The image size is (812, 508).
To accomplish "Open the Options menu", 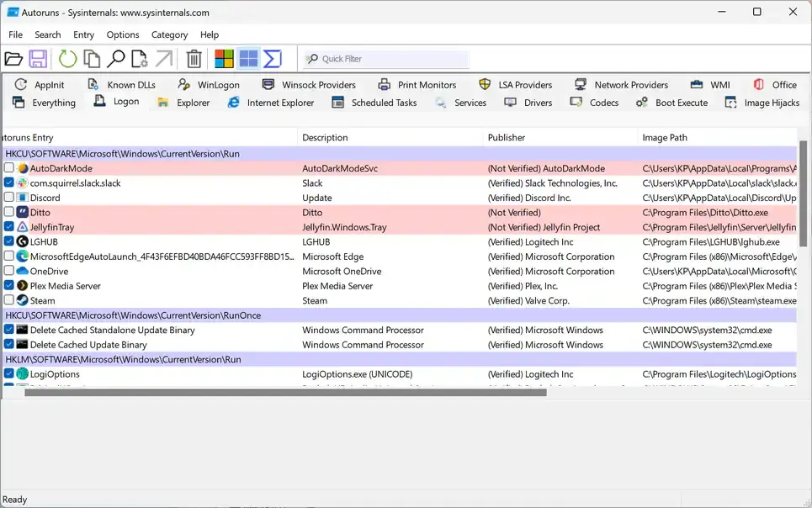I will pyautogui.click(x=123, y=34).
